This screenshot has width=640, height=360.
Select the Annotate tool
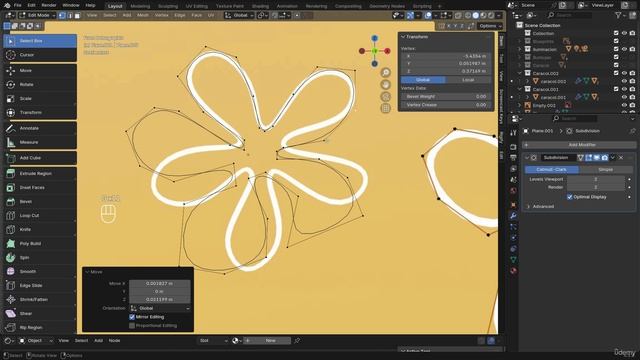(x=40, y=128)
